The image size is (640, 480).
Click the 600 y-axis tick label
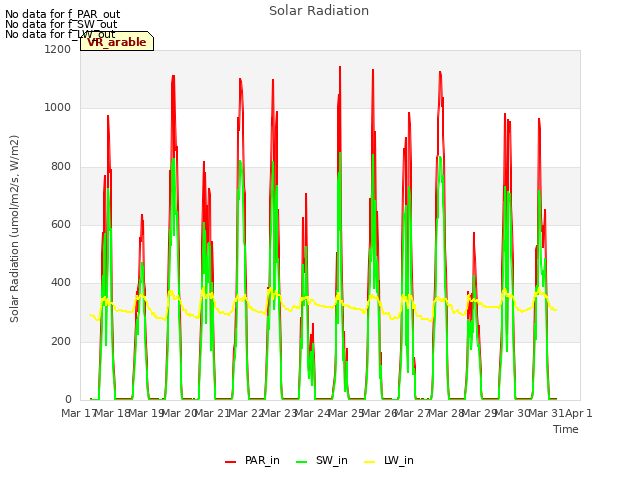(x=61, y=224)
